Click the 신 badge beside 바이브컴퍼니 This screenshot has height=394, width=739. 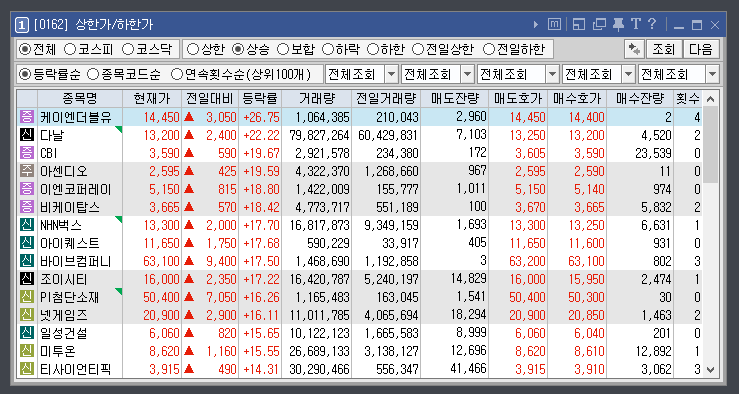pos(27,261)
